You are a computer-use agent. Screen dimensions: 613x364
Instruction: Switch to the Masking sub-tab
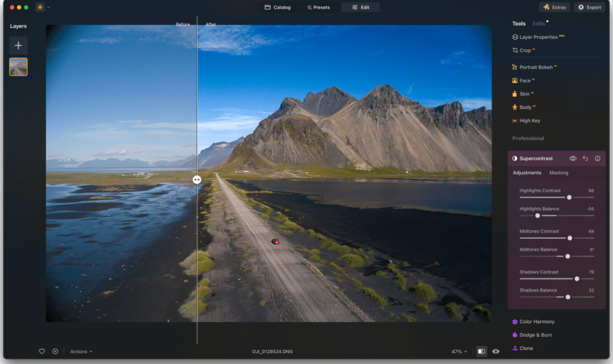coord(559,172)
